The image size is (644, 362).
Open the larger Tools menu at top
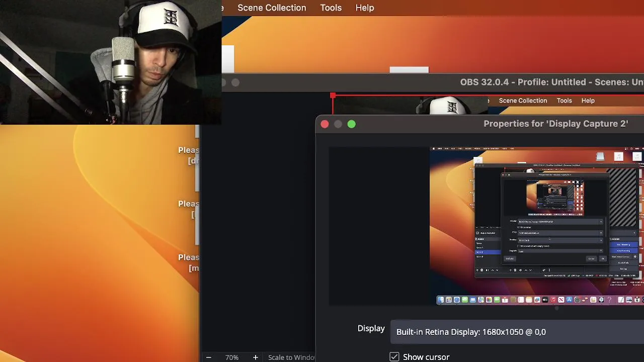coord(331,8)
